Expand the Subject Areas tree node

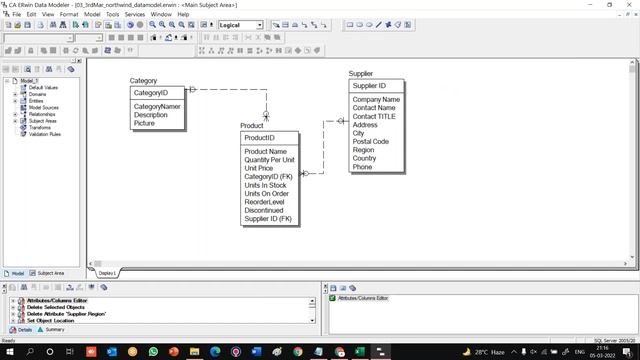pos(16,121)
